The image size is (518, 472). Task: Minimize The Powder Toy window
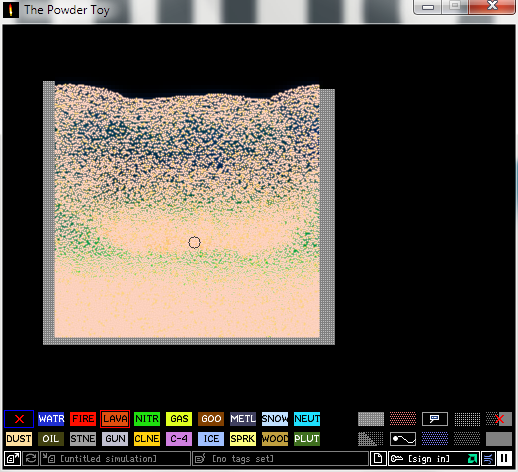(x=428, y=7)
